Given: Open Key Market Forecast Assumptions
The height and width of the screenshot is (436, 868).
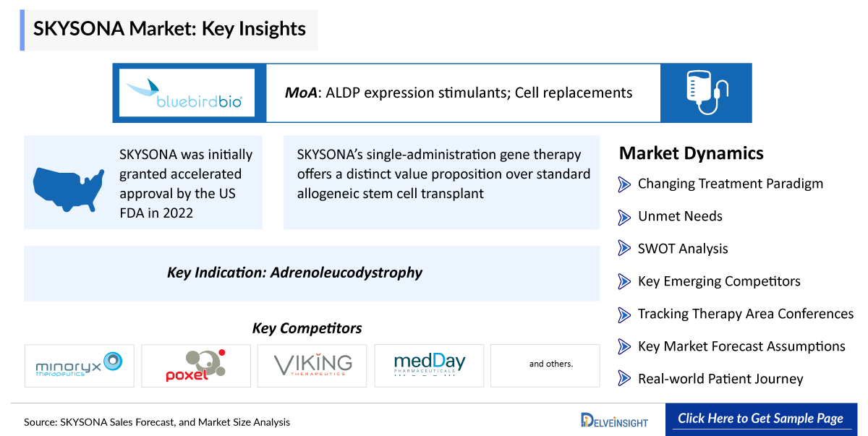Looking at the screenshot, I should point(741,346).
